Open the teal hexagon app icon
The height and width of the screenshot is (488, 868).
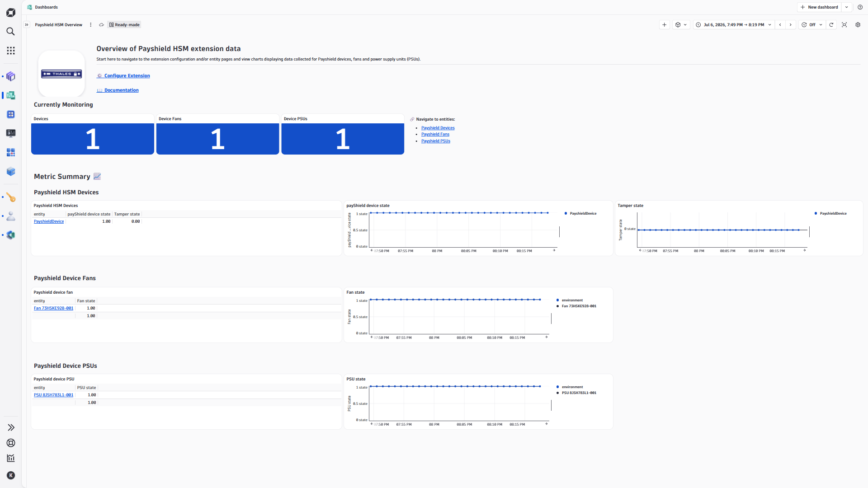[11, 235]
